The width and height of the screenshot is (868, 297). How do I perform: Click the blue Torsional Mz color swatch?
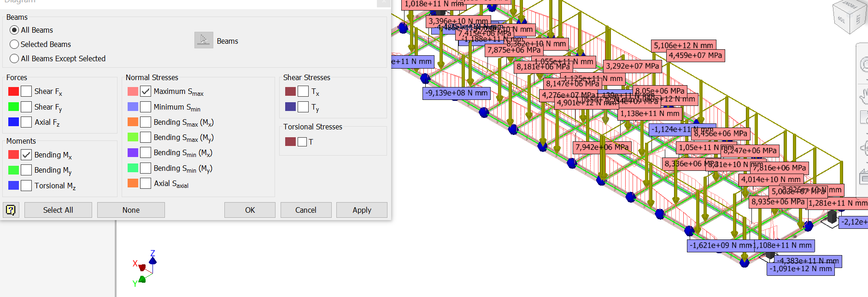click(x=13, y=186)
